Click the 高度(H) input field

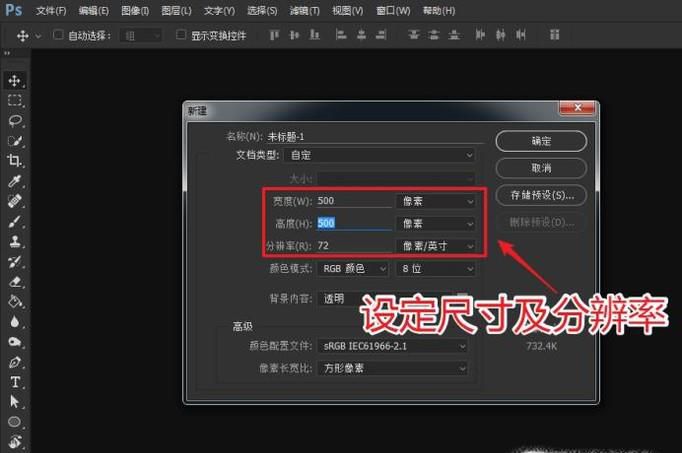pyautogui.click(x=354, y=223)
